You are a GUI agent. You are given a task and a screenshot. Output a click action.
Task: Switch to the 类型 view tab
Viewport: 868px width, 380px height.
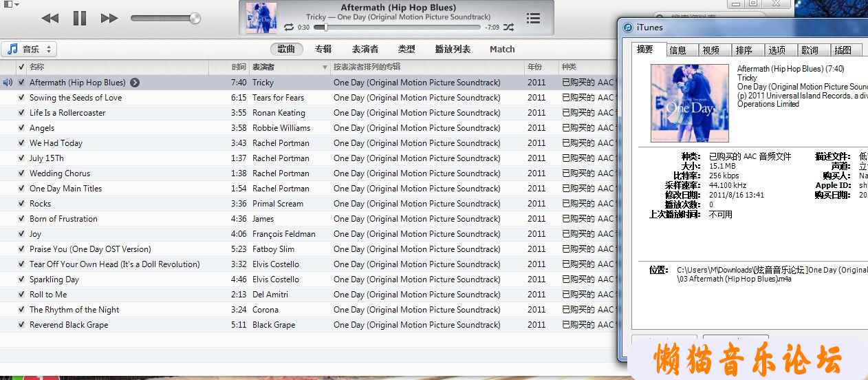point(406,50)
